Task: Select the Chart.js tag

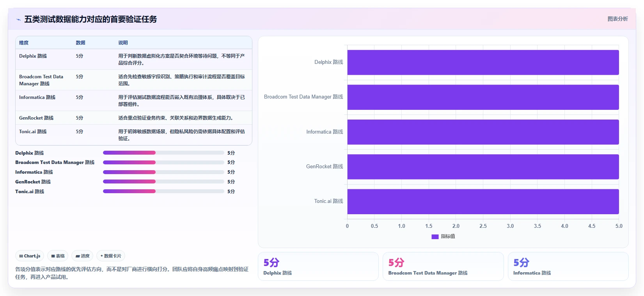Action: [30, 256]
